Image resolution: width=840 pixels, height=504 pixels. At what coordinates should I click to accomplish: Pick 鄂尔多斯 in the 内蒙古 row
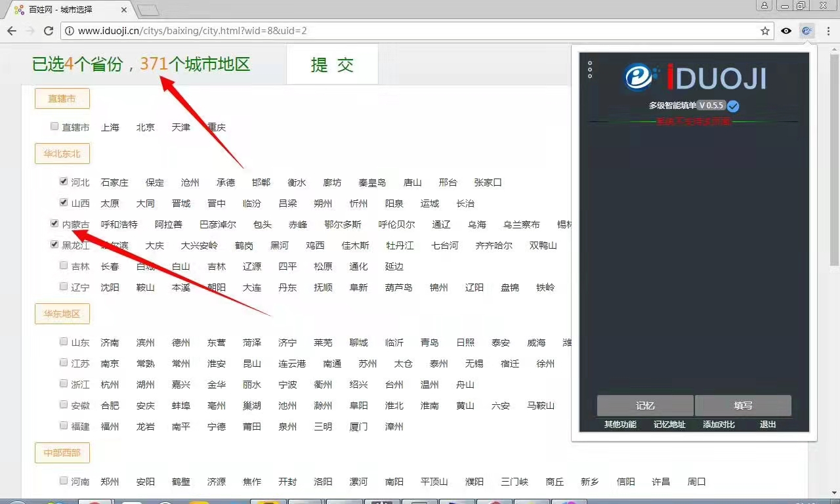click(x=343, y=224)
